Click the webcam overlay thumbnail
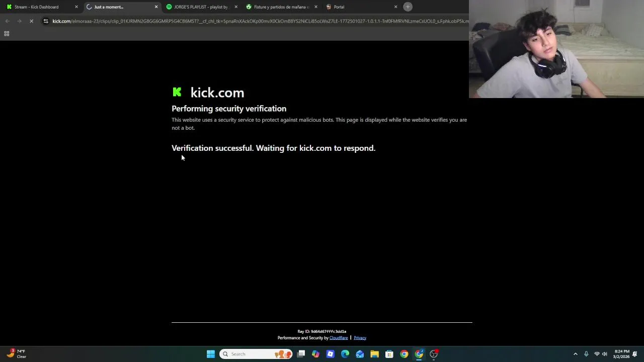 (x=556, y=49)
